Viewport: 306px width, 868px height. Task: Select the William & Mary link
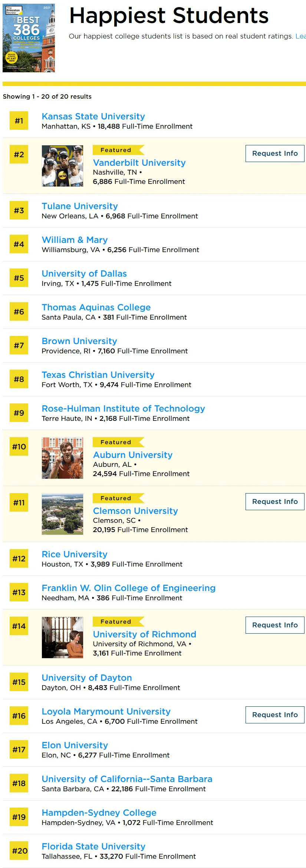(x=75, y=240)
